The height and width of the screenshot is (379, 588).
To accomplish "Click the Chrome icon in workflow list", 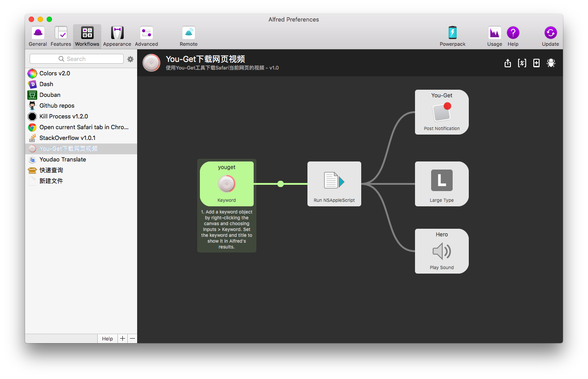I will click(32, 127).
